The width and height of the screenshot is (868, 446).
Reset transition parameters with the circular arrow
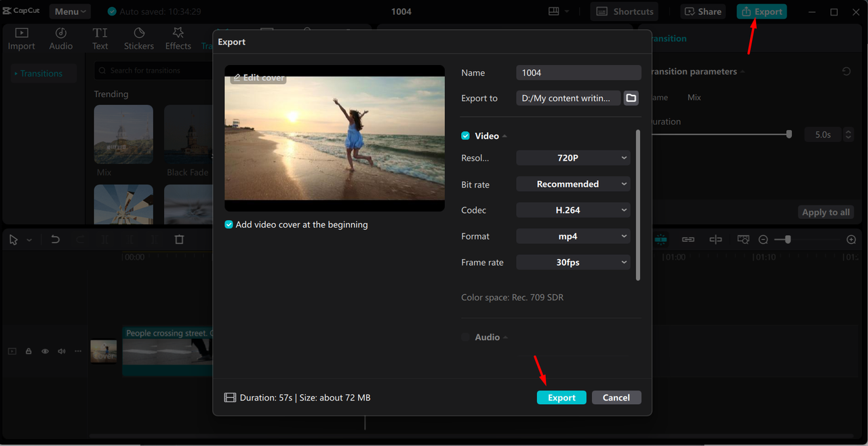(x=846, y=71)
